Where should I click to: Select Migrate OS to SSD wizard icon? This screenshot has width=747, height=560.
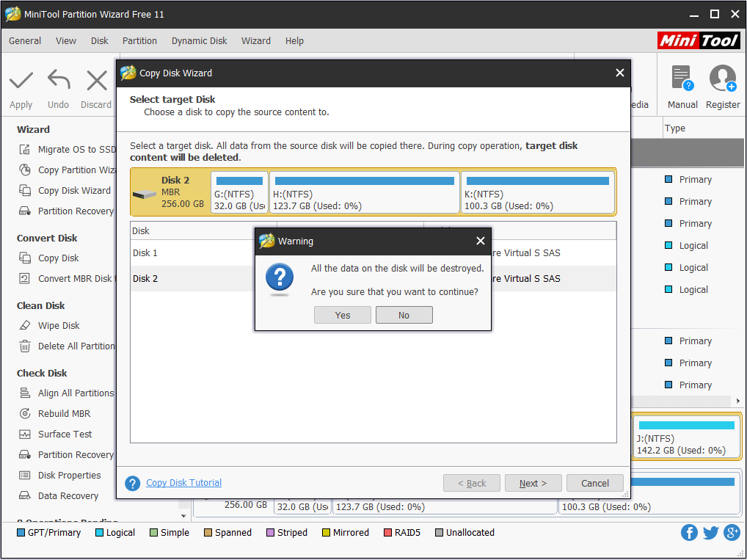(24, 150)
